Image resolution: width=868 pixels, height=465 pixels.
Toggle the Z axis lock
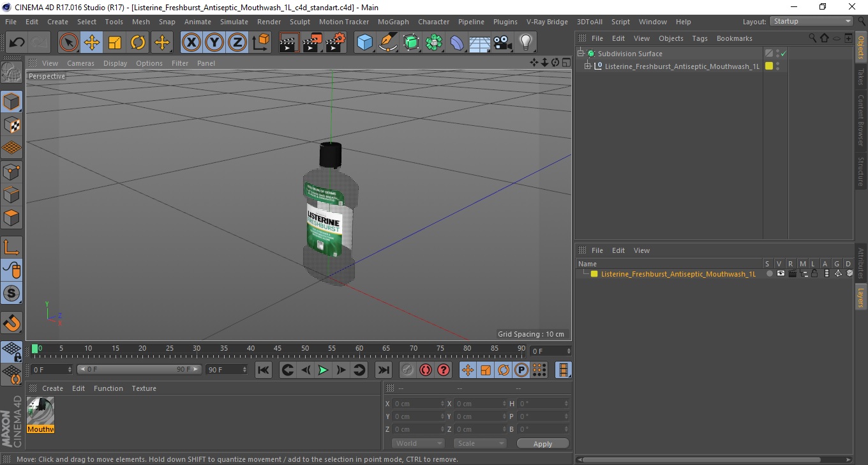[x=237, y=43]
